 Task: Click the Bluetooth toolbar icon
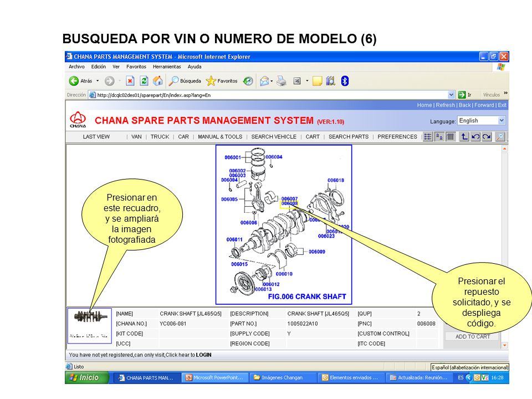(x=345, y=81)
